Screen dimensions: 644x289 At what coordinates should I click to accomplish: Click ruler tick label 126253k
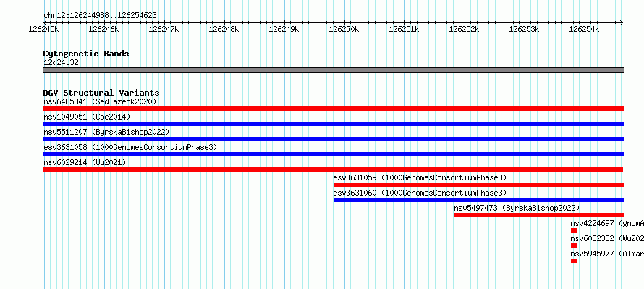coord(524,29)
